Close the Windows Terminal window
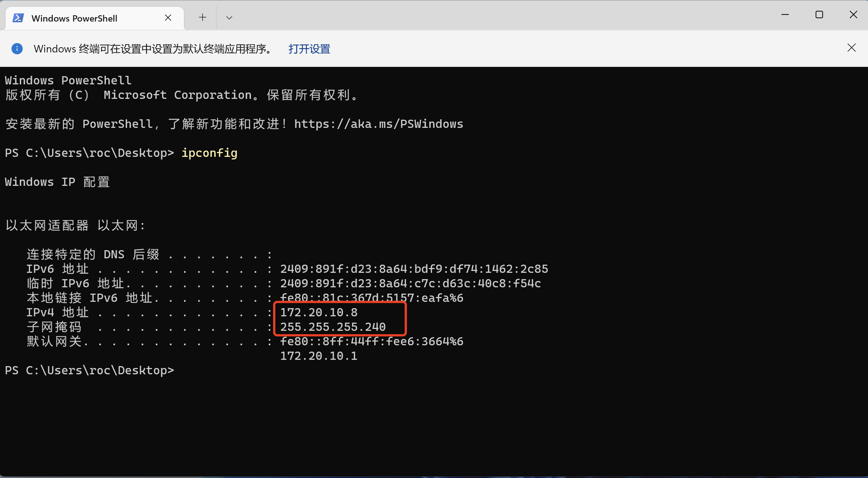868x478 pixels. pos(854,15)
